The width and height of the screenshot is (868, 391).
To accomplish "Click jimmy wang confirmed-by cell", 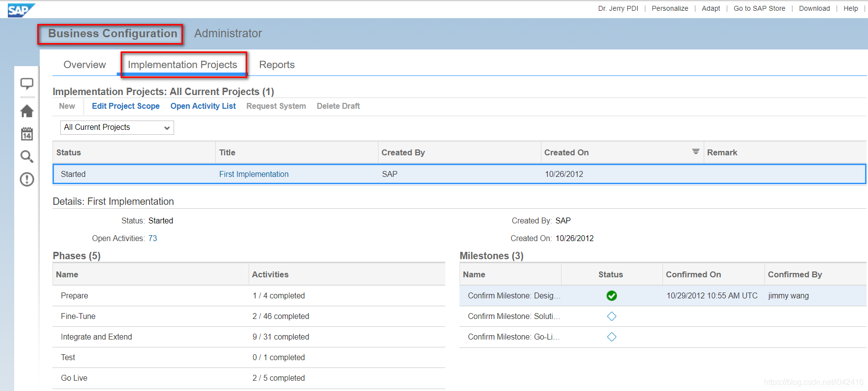I will pos(788,295).
